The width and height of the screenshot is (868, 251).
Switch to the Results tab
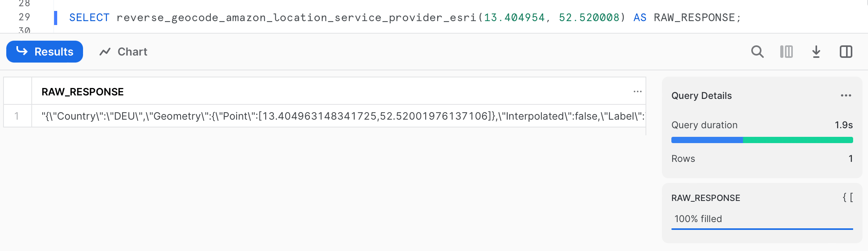[x=45, y=52]
